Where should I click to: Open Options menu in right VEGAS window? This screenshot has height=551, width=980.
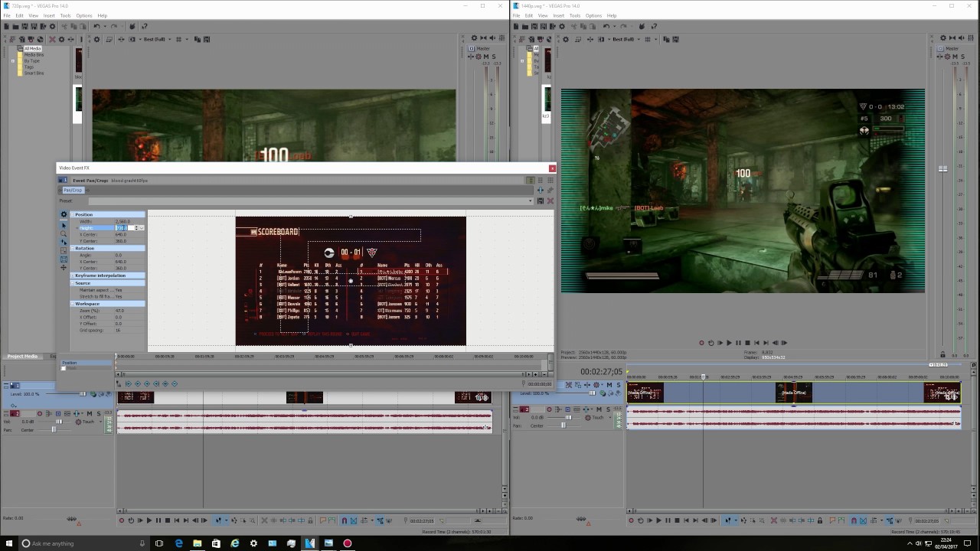pos(593,15)
